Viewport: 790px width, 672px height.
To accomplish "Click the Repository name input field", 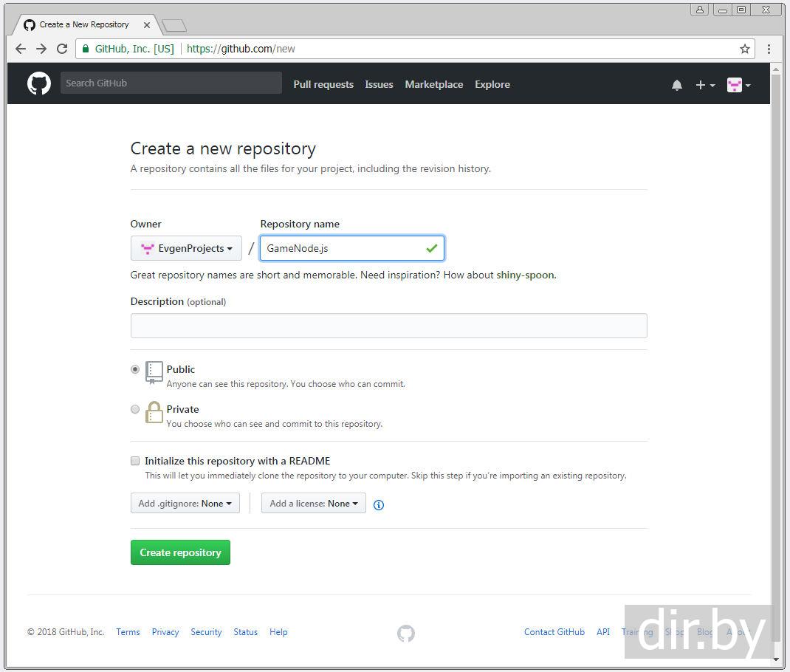I will (x=351, y=248).
